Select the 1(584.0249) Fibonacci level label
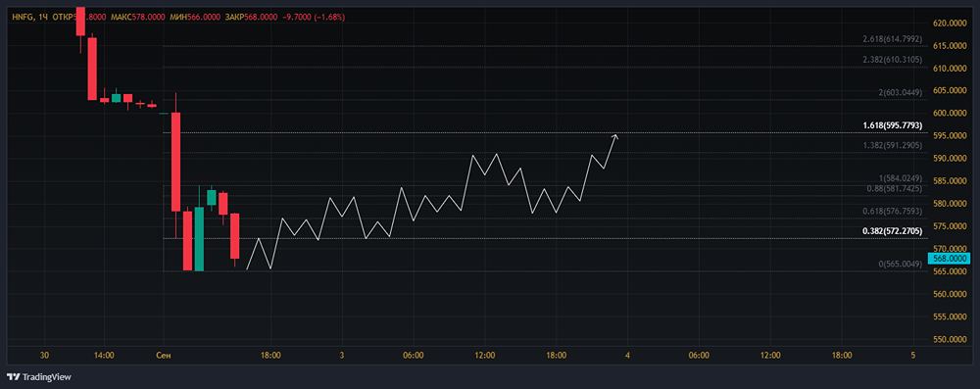The width and height of the screenshot is (980, 389). tap(900, 178)
